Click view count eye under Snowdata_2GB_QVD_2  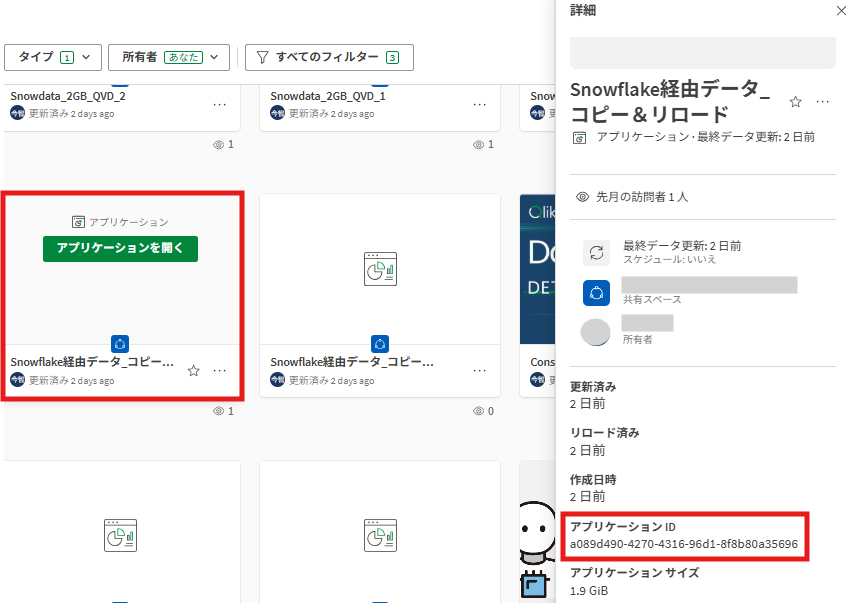219,145
